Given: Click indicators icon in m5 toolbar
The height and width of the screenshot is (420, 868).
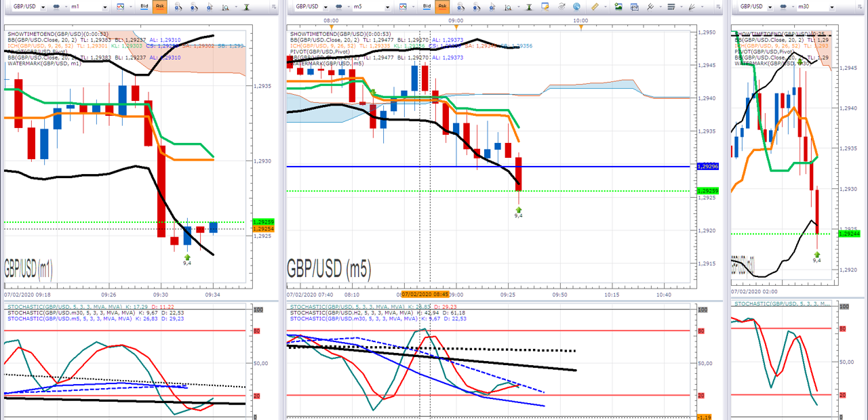Looking at the screenshot, I should click(x=650, y=6).
